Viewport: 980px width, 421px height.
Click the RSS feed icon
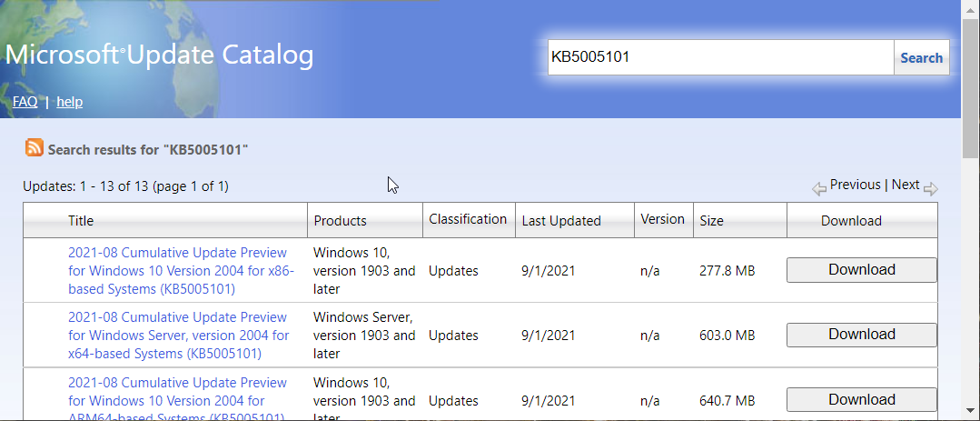(x=35, y=147)
